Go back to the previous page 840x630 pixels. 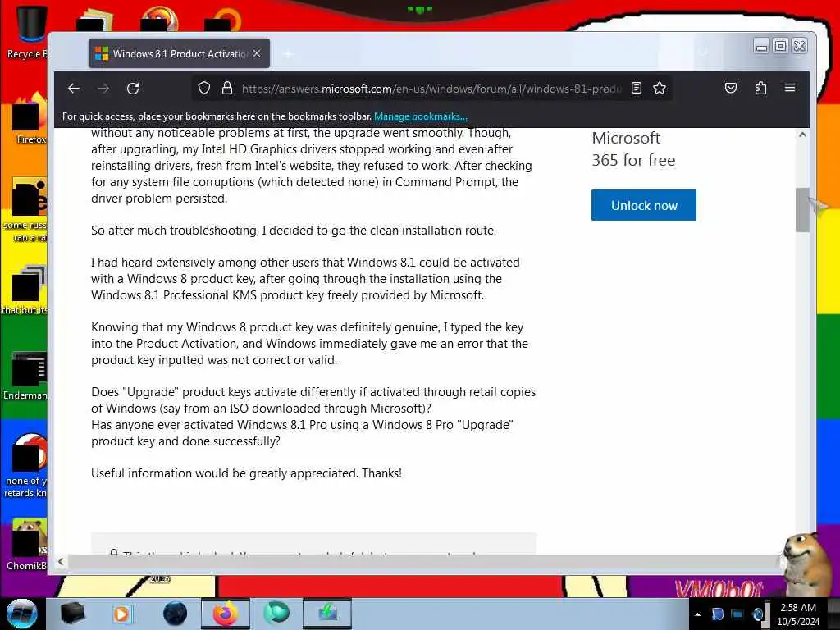(x=74, y=89)
